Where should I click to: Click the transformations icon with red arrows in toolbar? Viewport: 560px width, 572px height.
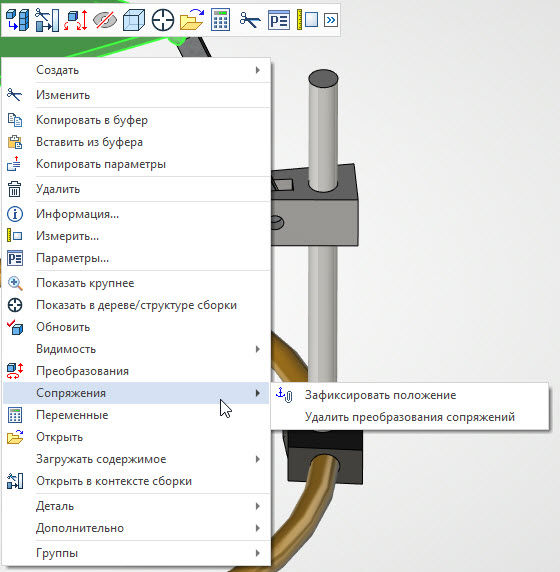pyautogui.click(x=76, y=20)
